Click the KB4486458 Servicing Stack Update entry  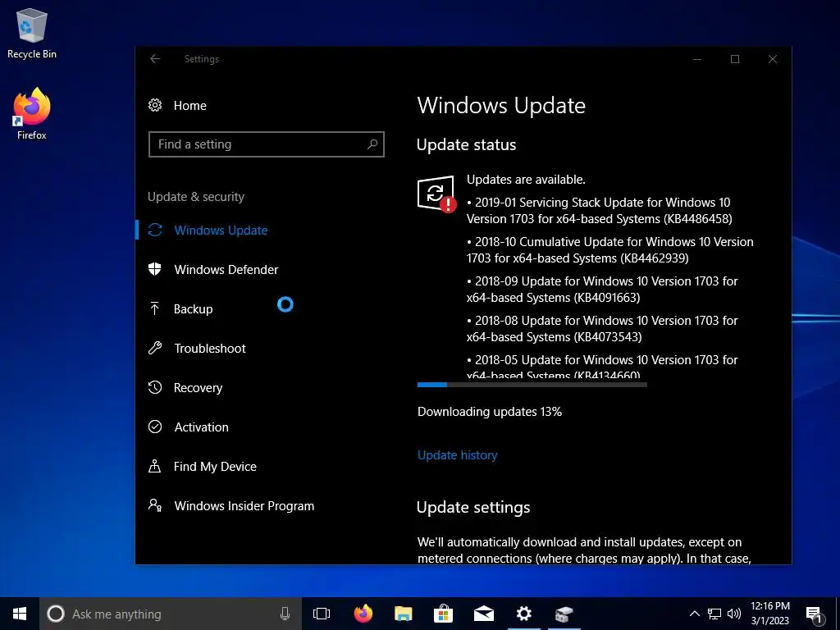599,211
